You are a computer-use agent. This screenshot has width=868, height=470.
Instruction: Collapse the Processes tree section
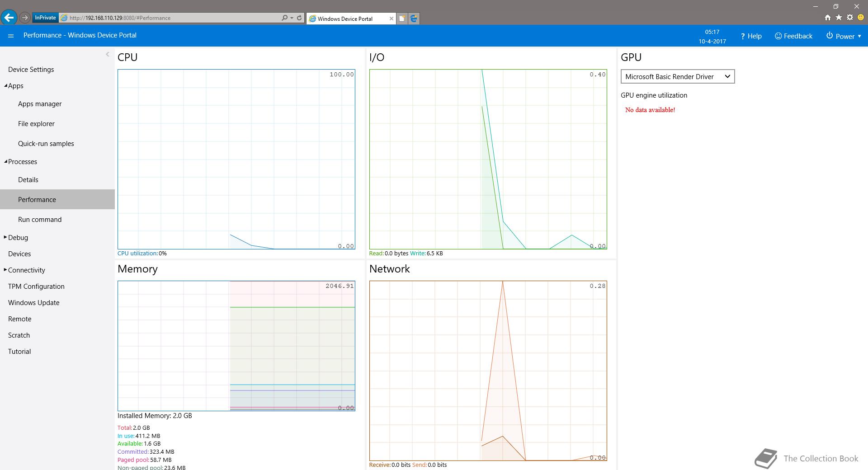coord(6,162)
